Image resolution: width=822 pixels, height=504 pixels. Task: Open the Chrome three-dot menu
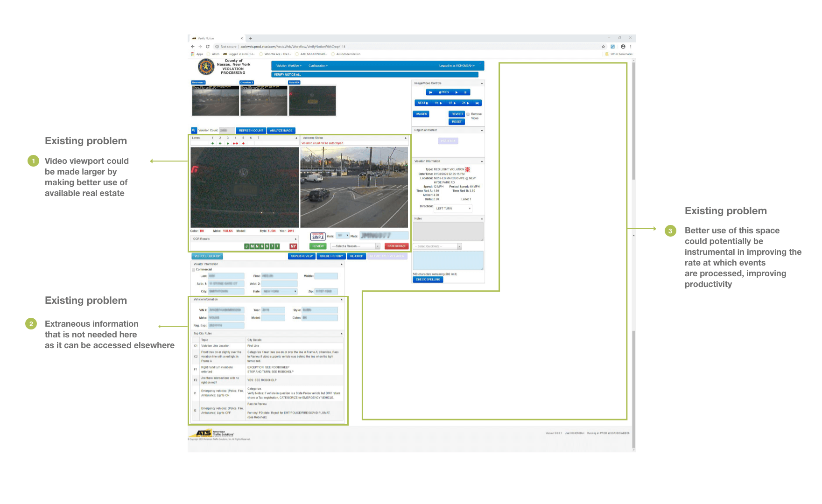(x=631, y=47)
